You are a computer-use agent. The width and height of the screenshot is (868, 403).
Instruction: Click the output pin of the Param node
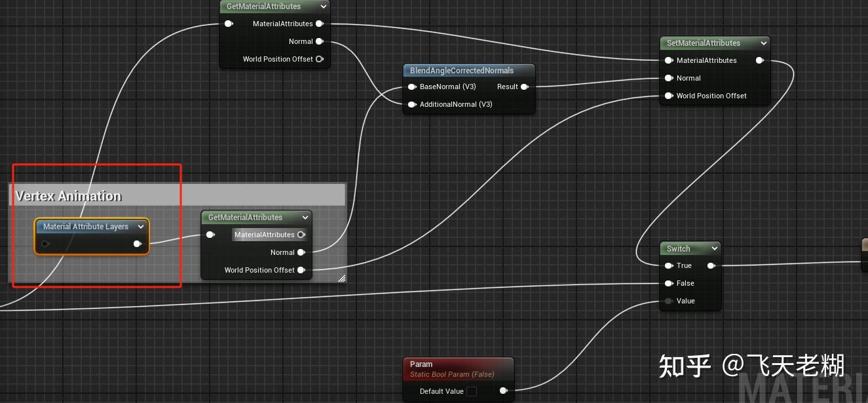click(502, 391)
